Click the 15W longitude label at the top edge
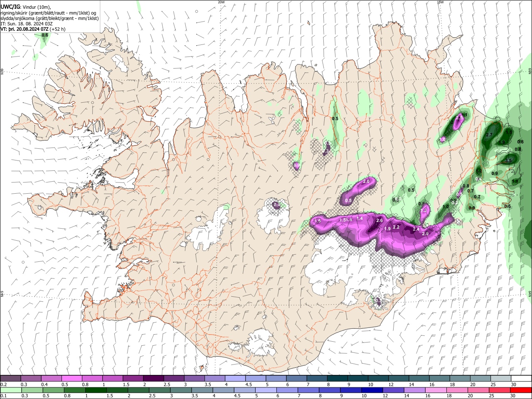532x399 pixels. [x=440, y=2]
